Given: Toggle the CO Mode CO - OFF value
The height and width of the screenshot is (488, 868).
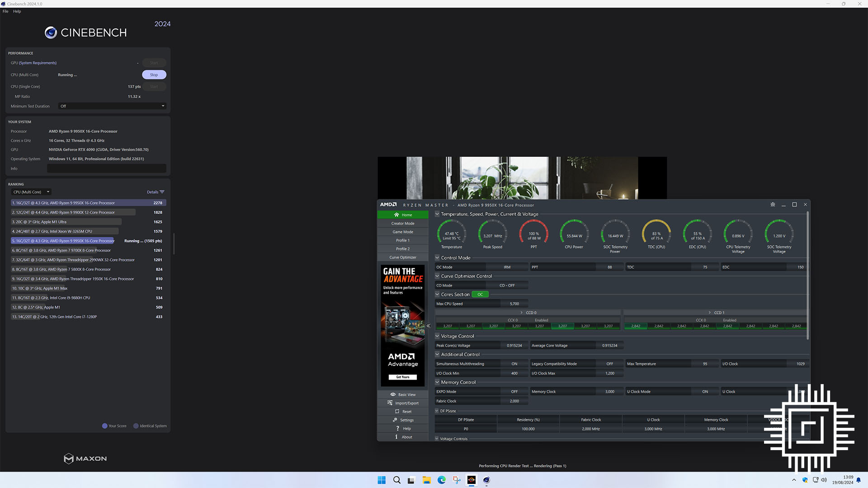Looking at the screenshot, I should click(507, 286).
